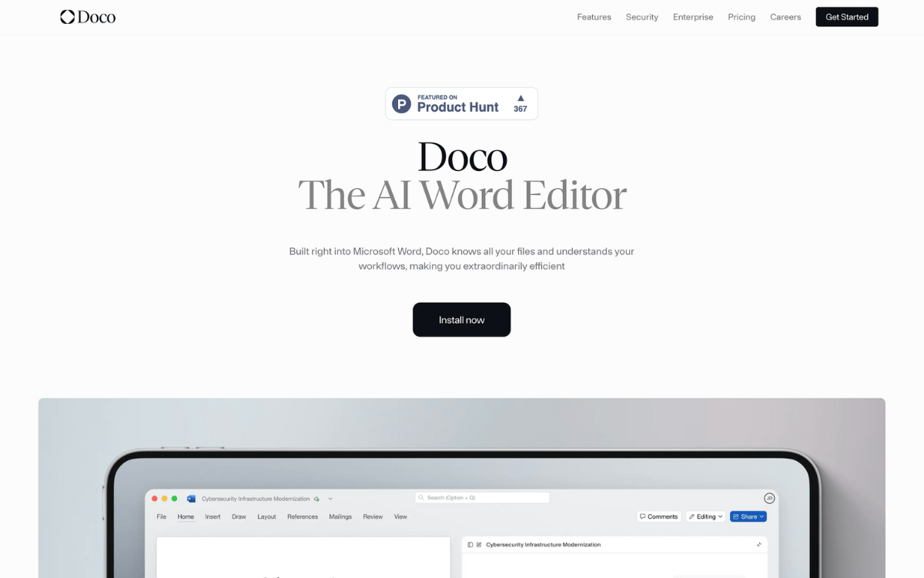Click the edit note icon in Doco panel
This screenshot has height=578, width=924.
pyautogui.click(x=479, y=545)
